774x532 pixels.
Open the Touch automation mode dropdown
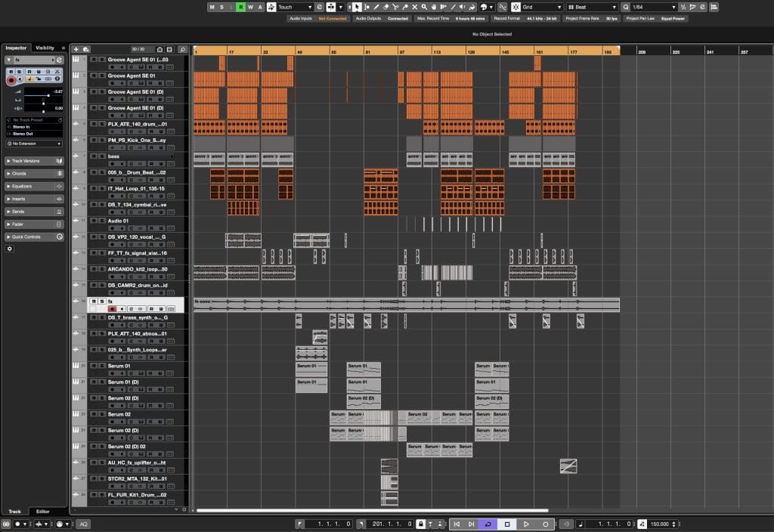coord(295,7)
